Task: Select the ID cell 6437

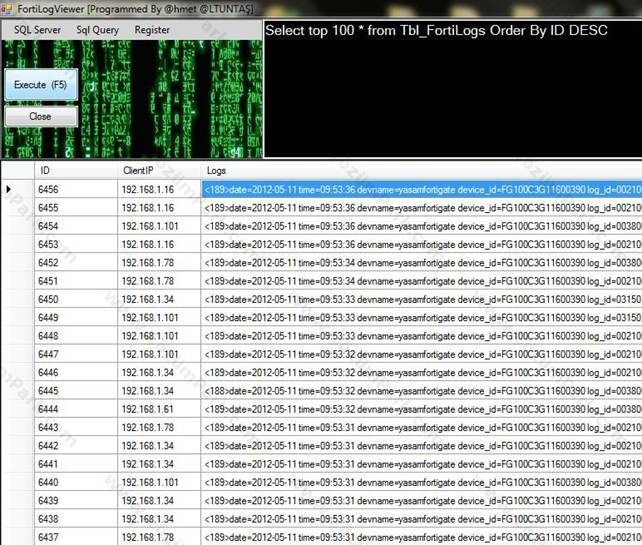Action: pyautogui.click(x=76, y=536)
